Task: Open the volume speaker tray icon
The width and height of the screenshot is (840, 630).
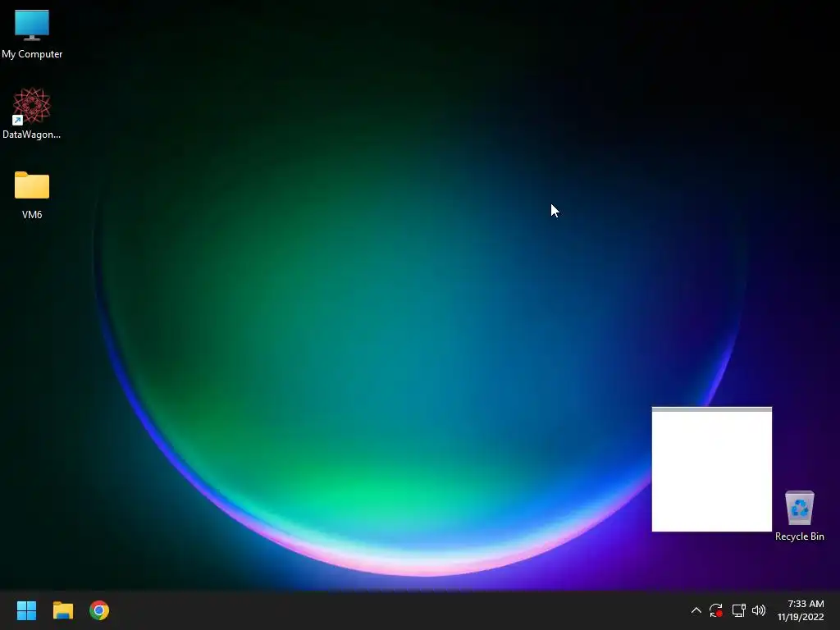Action: click(759, 610)
